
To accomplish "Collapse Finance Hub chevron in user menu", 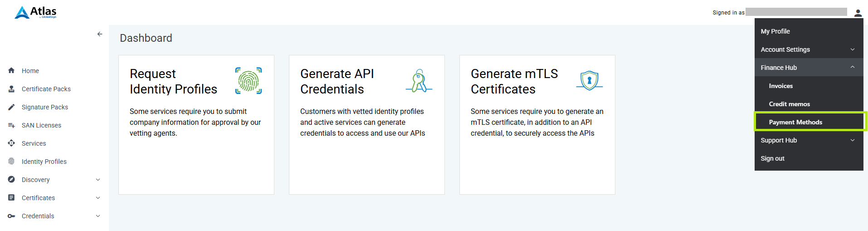I will (x=853, y=67).
